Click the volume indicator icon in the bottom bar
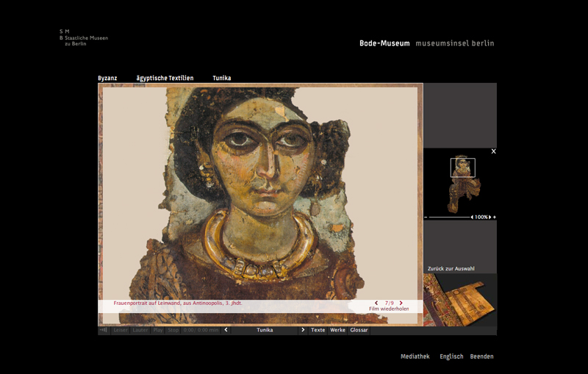The height and width of the screenshot is (374, 588). 104,330
